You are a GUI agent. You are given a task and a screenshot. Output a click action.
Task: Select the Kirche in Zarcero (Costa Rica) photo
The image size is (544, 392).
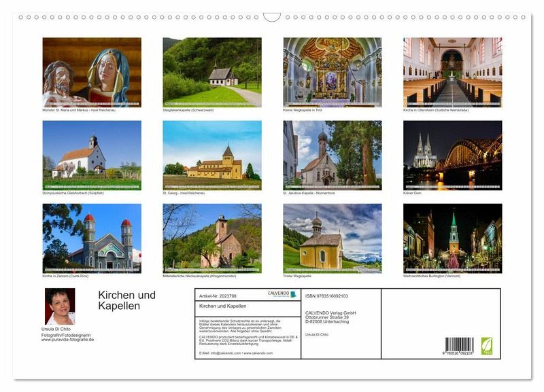point(92,238)
